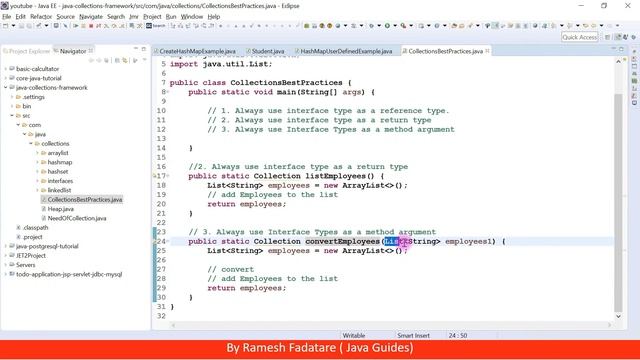Click the Run External Tools icon
640x360 pixels.
click(x=403, y=26)
